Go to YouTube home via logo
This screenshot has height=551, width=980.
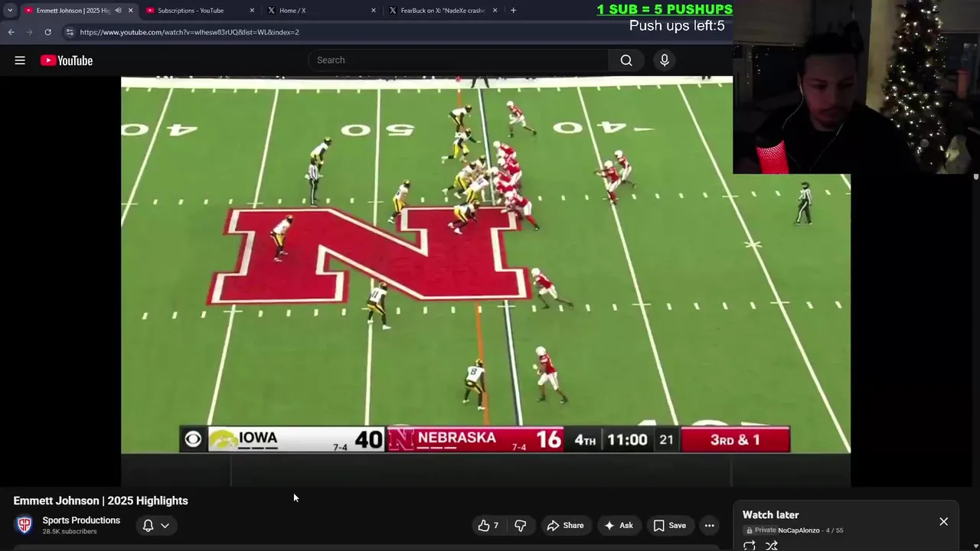coord(67,60)
